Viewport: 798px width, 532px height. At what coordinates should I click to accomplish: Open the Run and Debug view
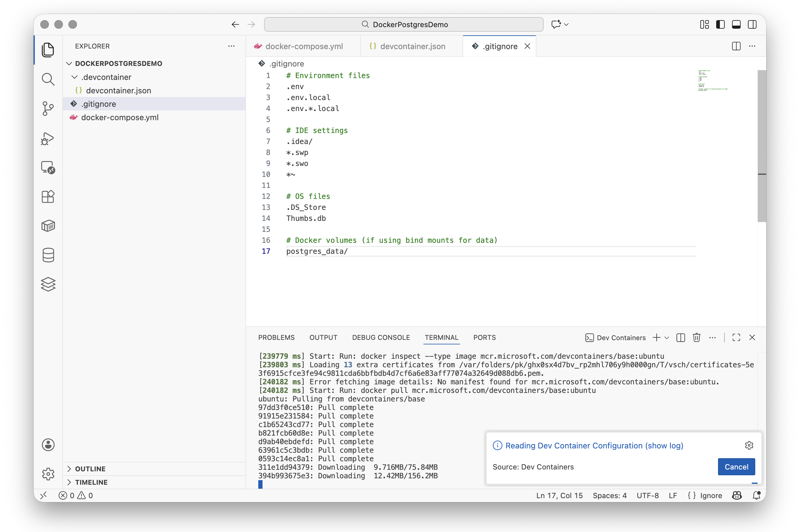48,138
